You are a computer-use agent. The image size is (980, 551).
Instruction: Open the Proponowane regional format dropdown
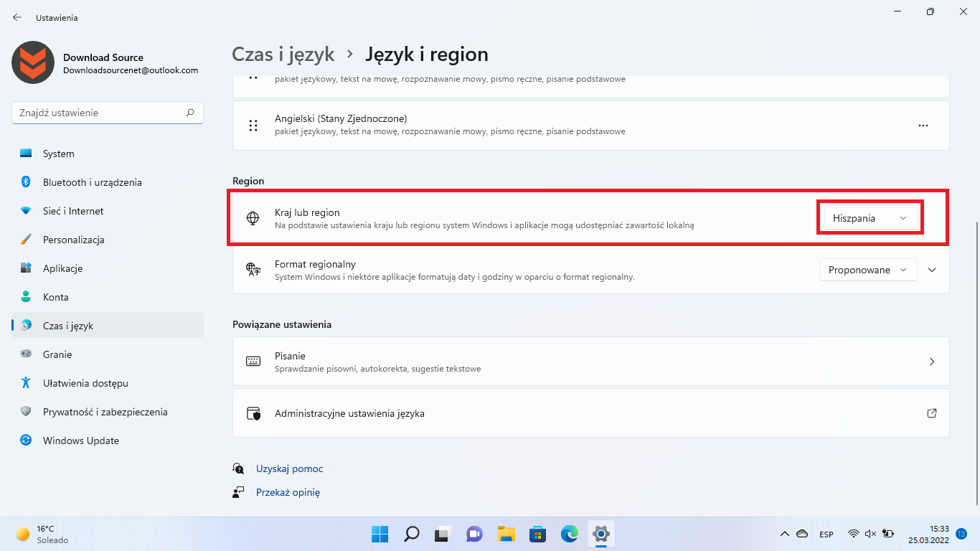coord(868,270)
